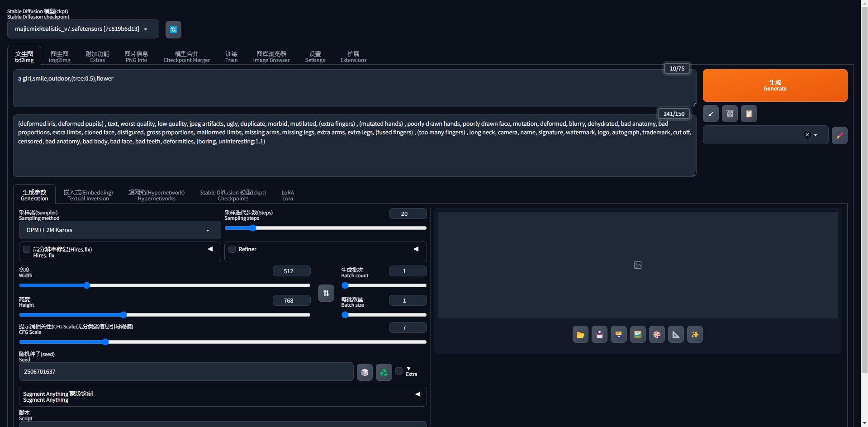Open the Settings tab
Image resolution: width=868 pixels, height=427 pixels.
coord(315,57)
